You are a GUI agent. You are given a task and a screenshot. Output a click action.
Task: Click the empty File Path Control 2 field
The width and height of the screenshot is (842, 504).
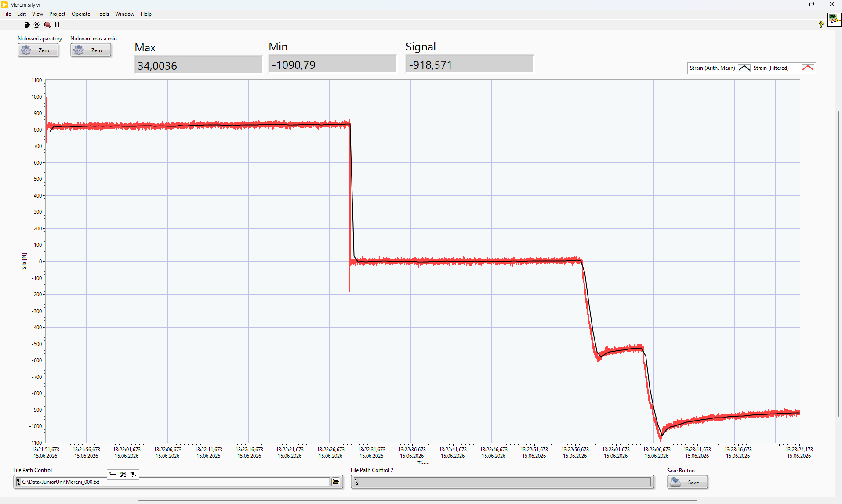(502, 482)
